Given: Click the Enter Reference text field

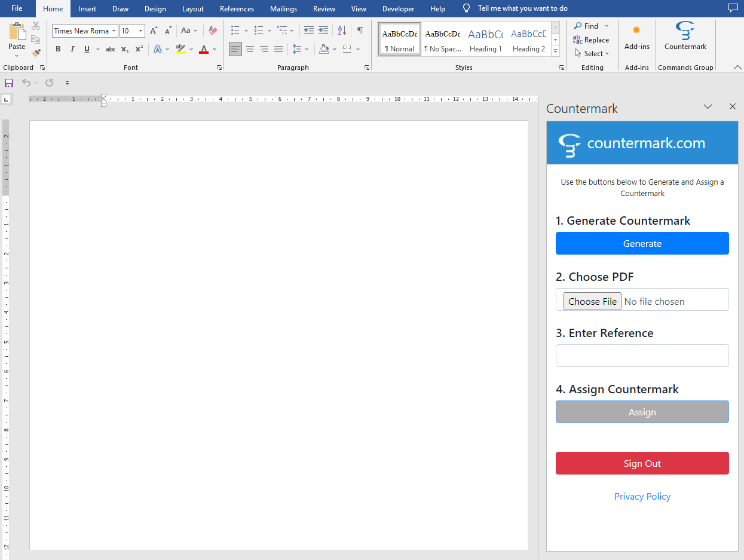Looking at the screenshot, I should pyautogui.click(x=642, y=356).
